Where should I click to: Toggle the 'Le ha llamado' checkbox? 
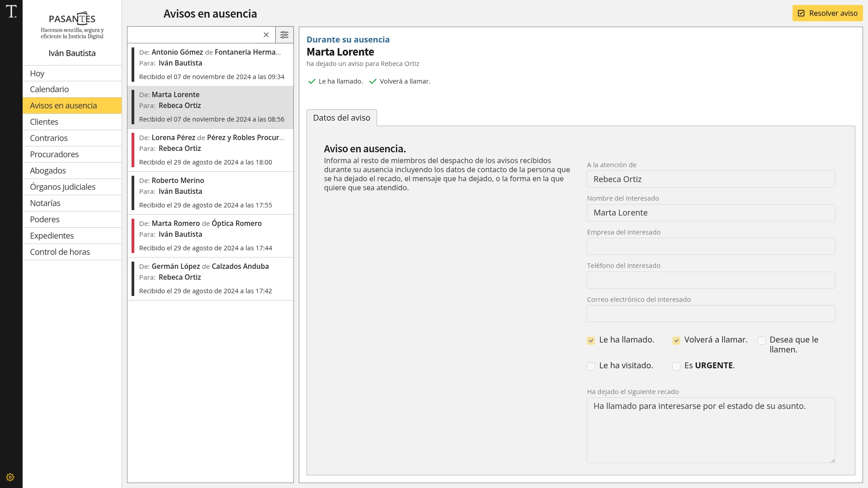[x=591, y=341]
